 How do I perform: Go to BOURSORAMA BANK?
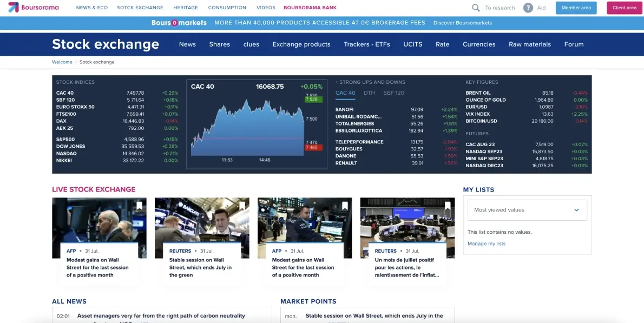tap(310, 8)
